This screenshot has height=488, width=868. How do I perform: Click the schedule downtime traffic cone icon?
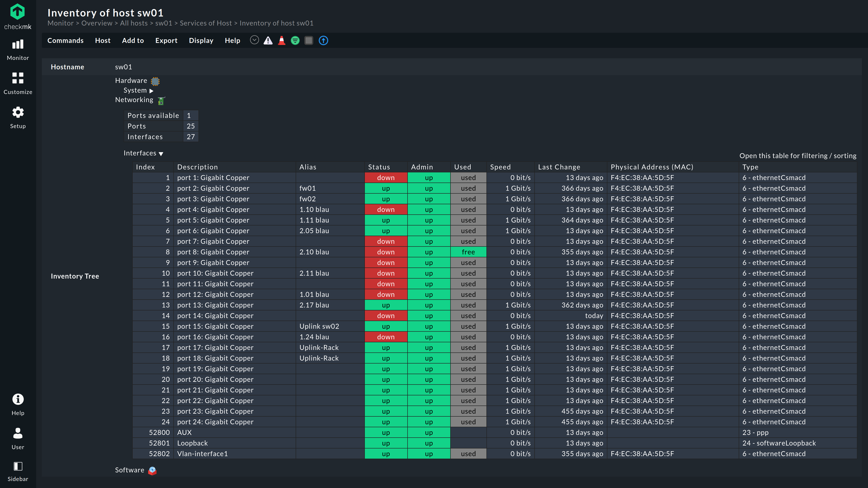[282, 41]
